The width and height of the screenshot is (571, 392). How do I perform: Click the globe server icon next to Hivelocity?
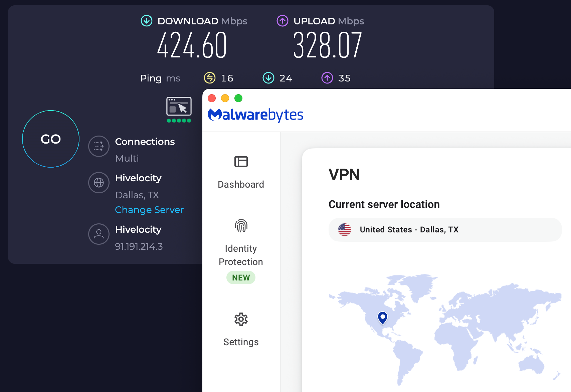pyautogui.click(x=99, y=183)
